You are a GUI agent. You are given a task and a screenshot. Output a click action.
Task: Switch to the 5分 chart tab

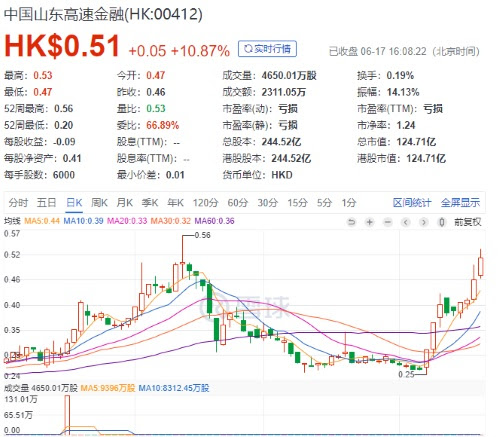click(324, 202)
